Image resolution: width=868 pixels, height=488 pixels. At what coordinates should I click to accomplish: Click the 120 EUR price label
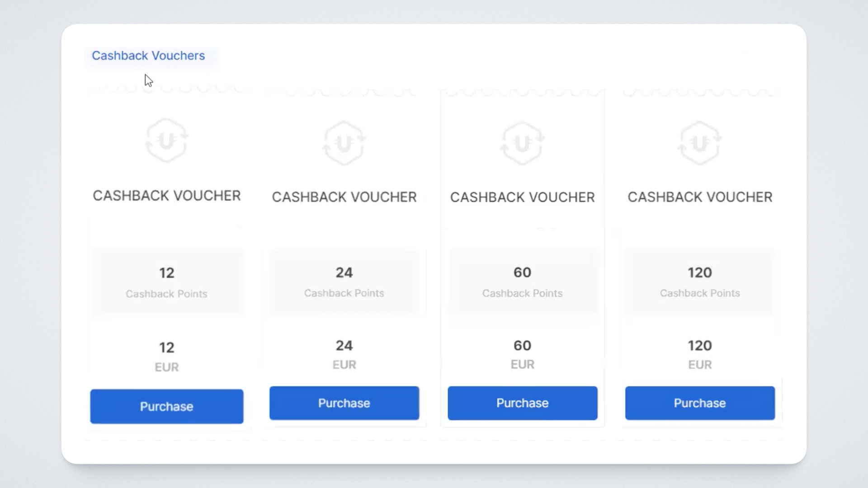tap(700, 354)
